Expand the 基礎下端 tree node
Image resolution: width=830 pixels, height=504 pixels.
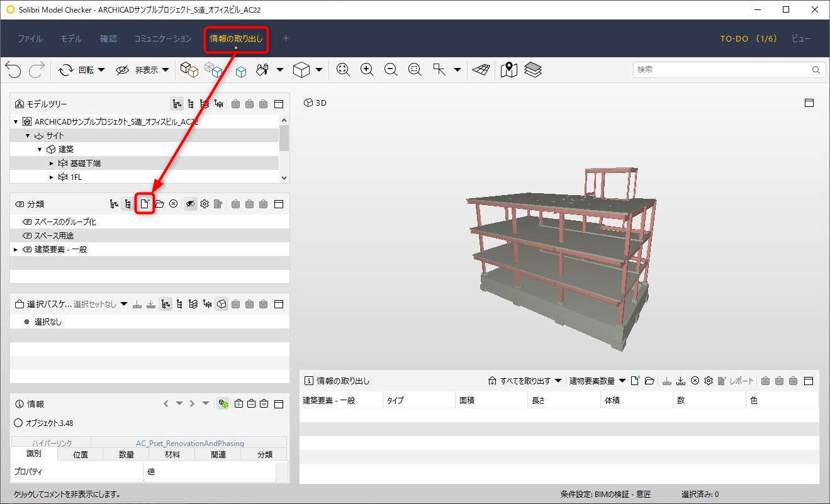(x=52, y=164)
